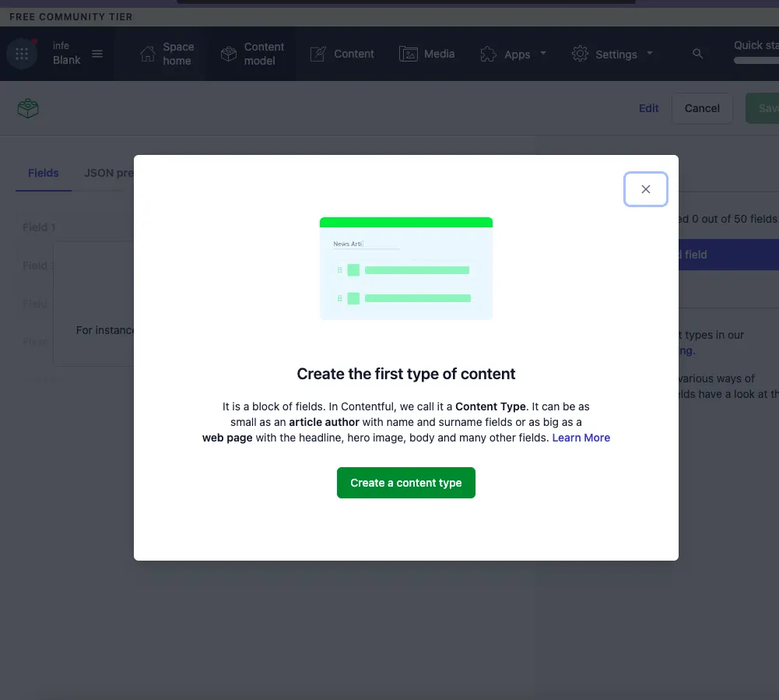Click the Space home house icon
This screenshot has width=779, height=700.
pos(147,54)
